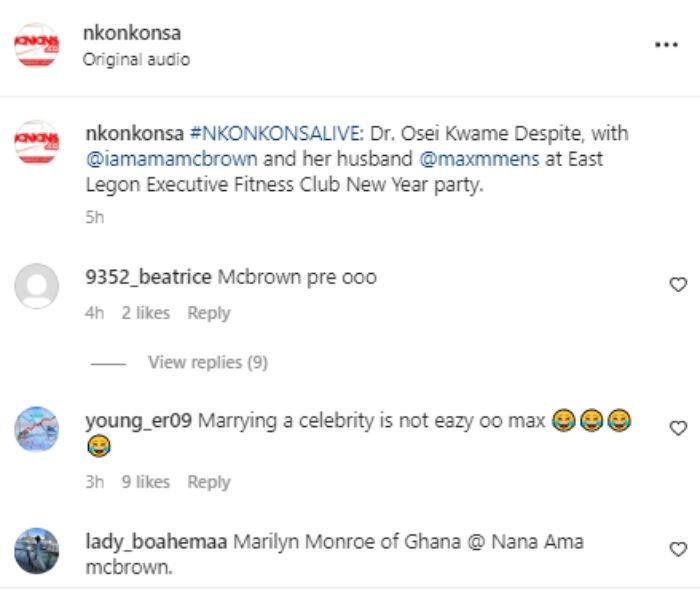
Task: Open lady_boahemaa's profile picture
Action: (x=36, y=551)
